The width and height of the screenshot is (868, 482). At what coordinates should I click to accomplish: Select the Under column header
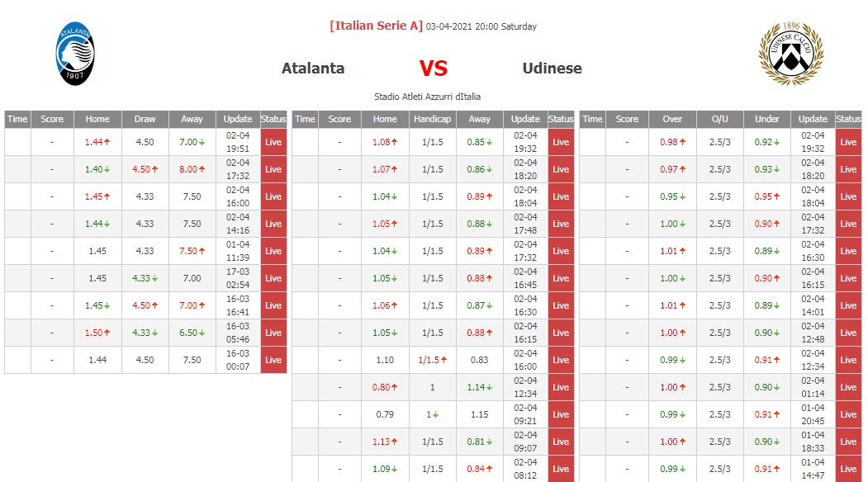767,119
